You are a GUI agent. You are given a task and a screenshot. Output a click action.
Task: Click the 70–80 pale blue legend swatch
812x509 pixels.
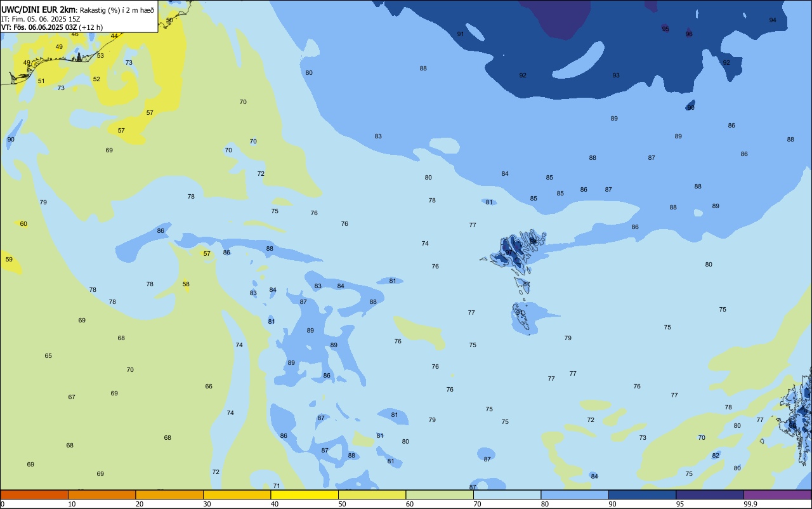coord(507,494)
